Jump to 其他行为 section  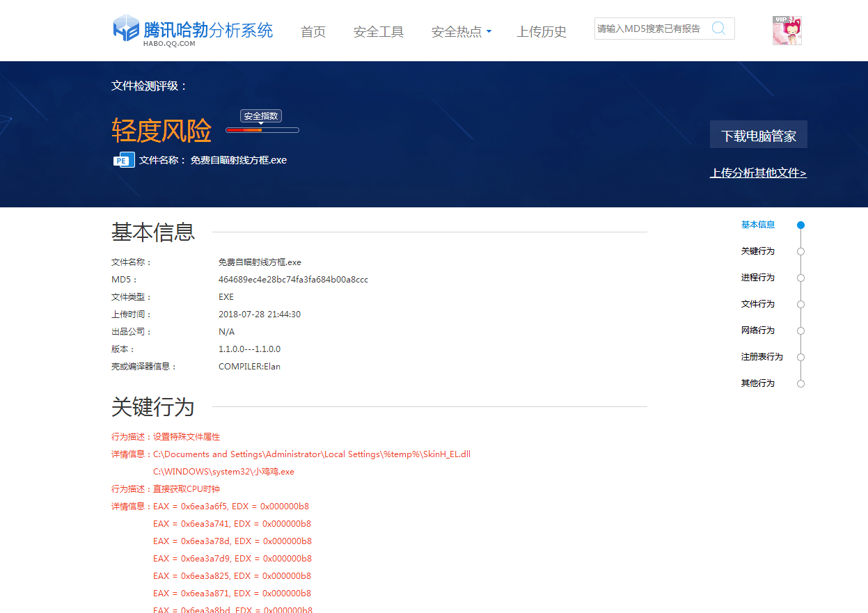(757, 383)
